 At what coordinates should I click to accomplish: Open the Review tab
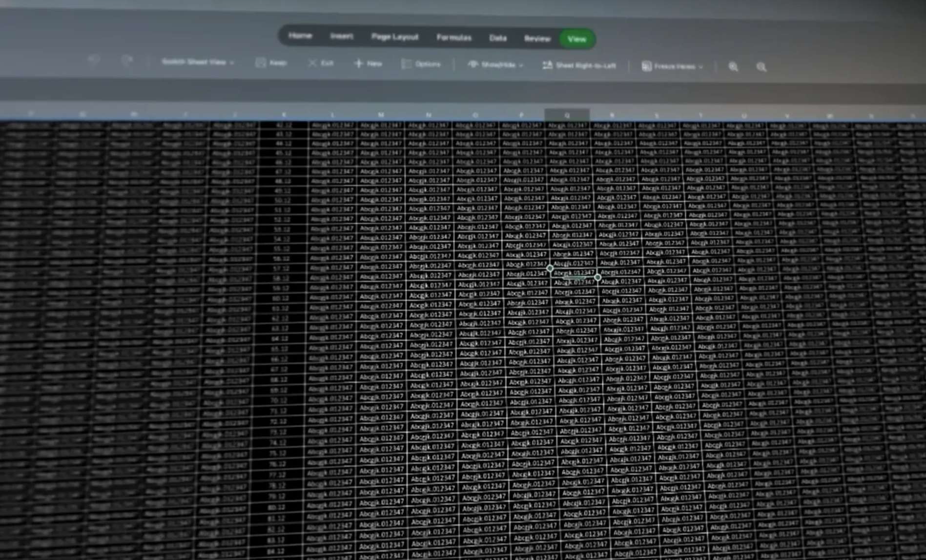pyautogui.click(x=537, y=38)
